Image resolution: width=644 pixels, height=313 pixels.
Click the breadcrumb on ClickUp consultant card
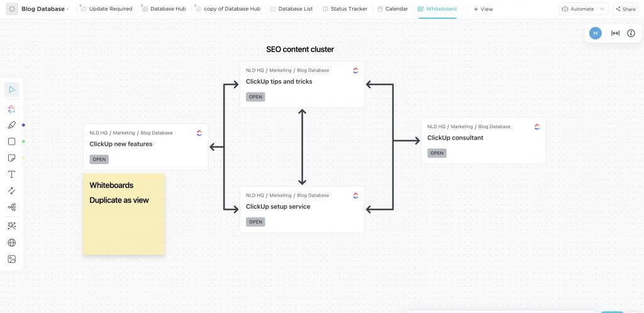tap(469, 127)
